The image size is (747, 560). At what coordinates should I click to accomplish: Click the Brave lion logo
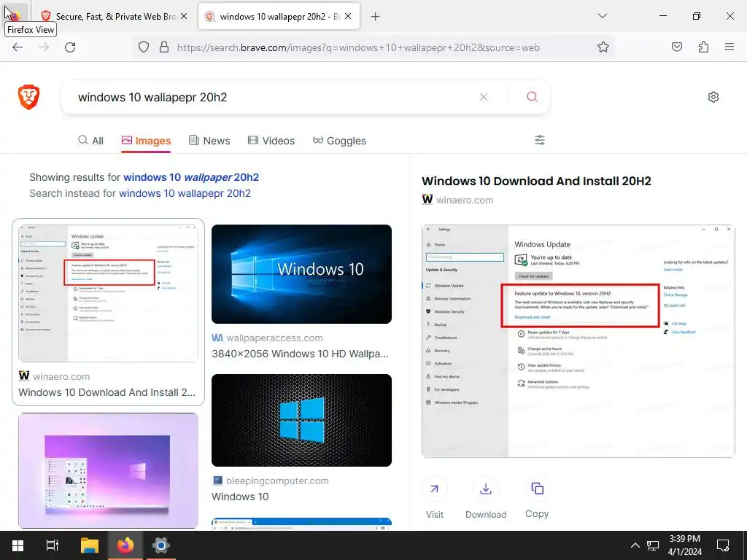point(28,97)
